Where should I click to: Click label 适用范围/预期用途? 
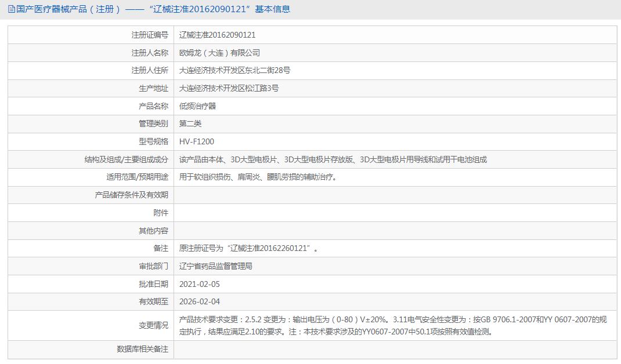pyautogui.click(x=137, y=177)
